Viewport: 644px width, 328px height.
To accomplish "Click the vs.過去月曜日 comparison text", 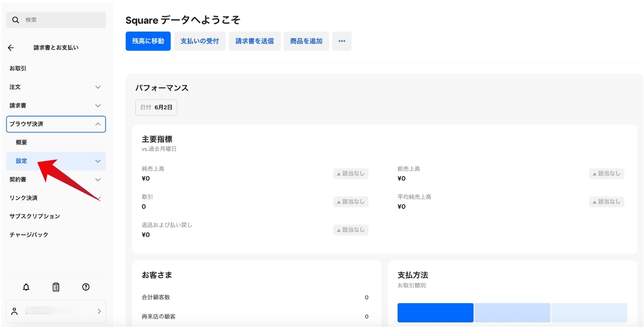I will pos(159,149).
